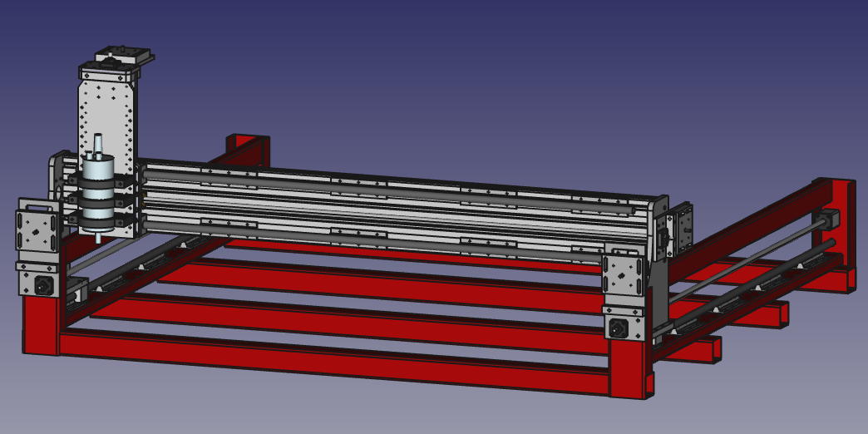
Task: Select the front-left grey gantry side plate
Action: pyautogui.click(x=37, y=230)
